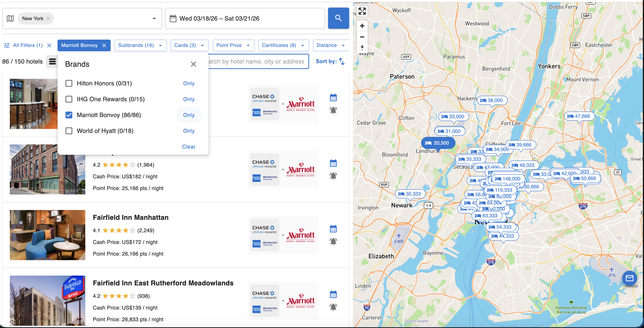Image resolution: width=644 pixels, height=328 pixels.
Task: Open Fairfield Inn East Rutherford Meadowlands title
Action: point(163,283)
